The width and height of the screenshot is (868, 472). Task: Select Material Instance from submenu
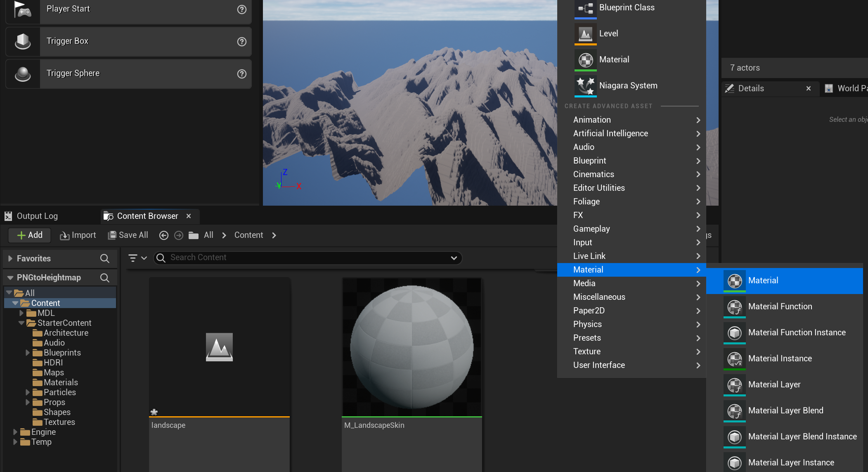pos(780,358)
